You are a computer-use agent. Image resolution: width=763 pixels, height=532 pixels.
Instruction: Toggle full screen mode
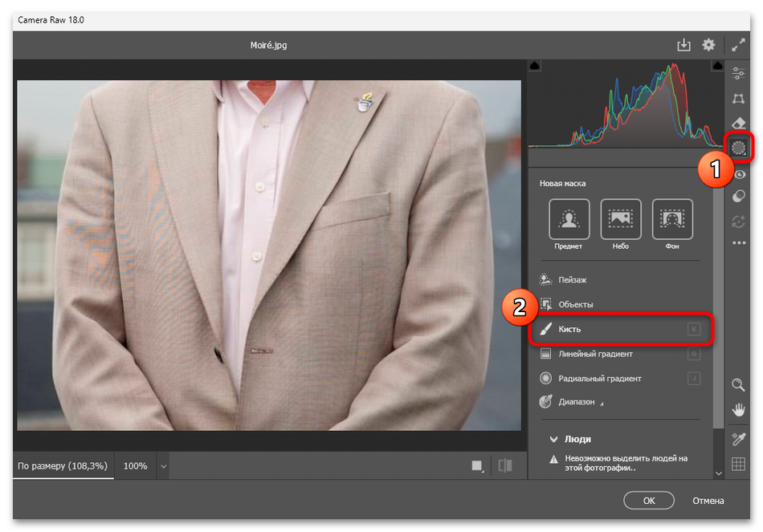pyautogui.click(x=738, y=45)
